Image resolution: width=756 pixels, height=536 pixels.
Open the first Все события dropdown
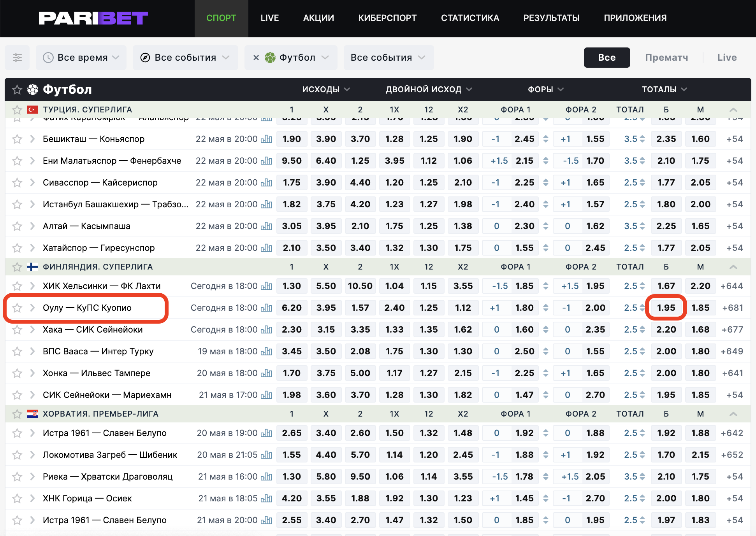coord(185,58)
